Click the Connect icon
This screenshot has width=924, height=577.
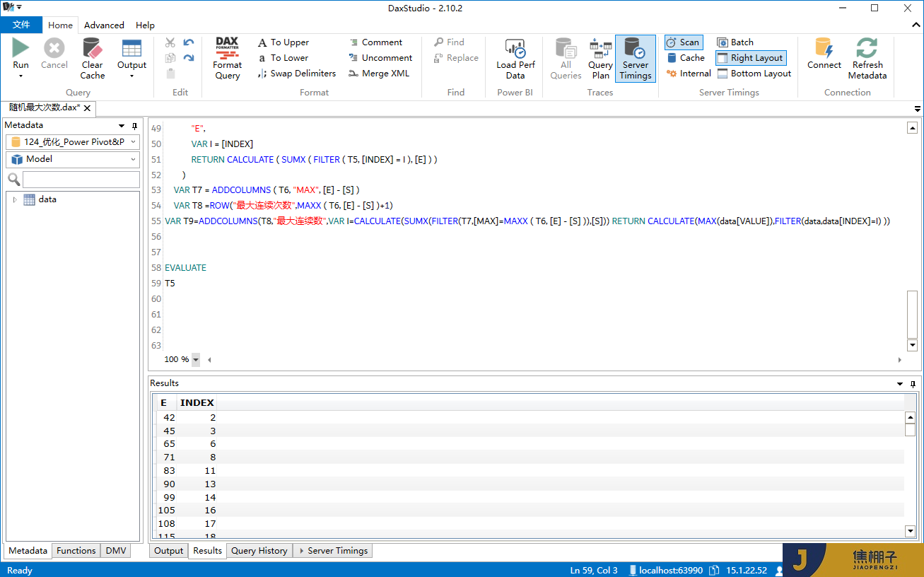pos(824,48)
